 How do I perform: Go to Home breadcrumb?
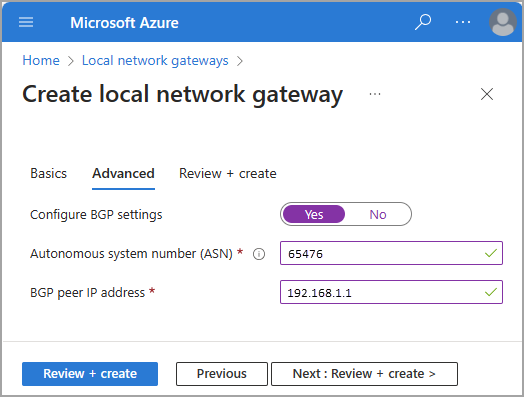[x=41, y=60]
